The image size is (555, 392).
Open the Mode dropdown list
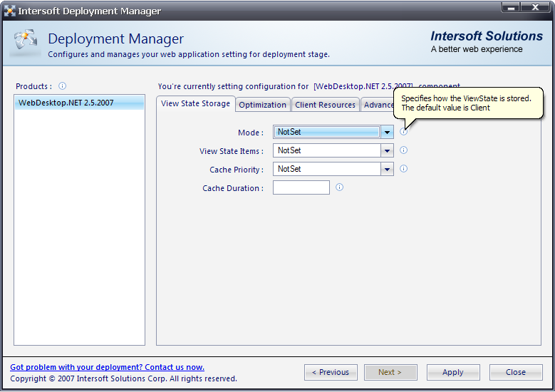pos(387,132)
